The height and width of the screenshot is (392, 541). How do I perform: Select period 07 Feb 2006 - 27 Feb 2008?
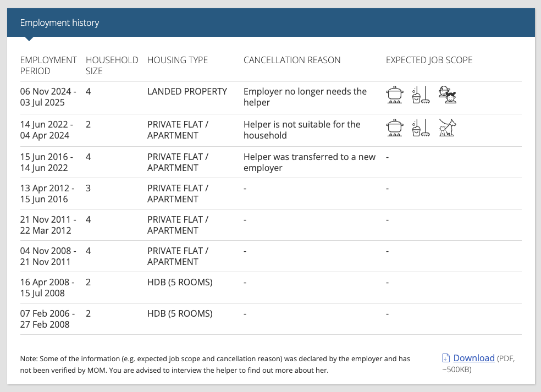tap(47, 319)
